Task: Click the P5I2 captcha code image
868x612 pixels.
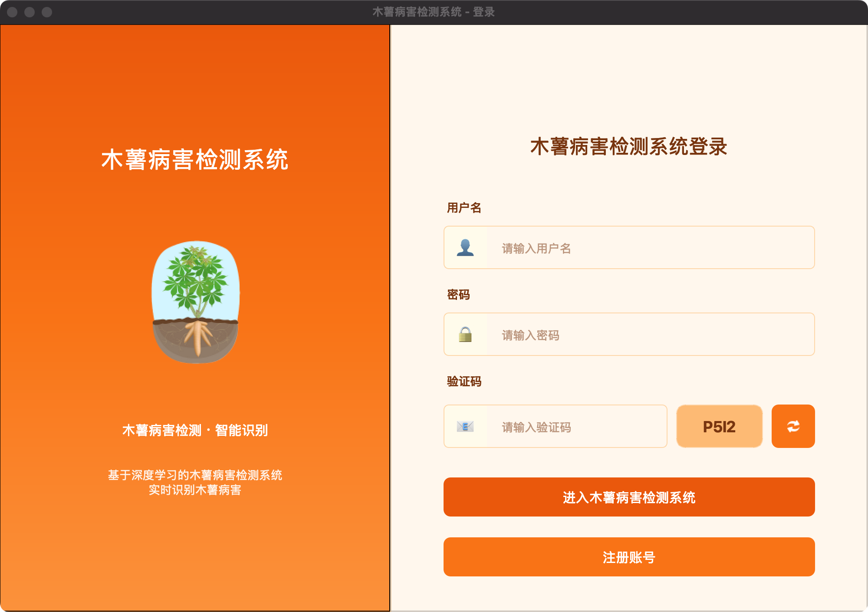Action: click(x=719, y=426)
